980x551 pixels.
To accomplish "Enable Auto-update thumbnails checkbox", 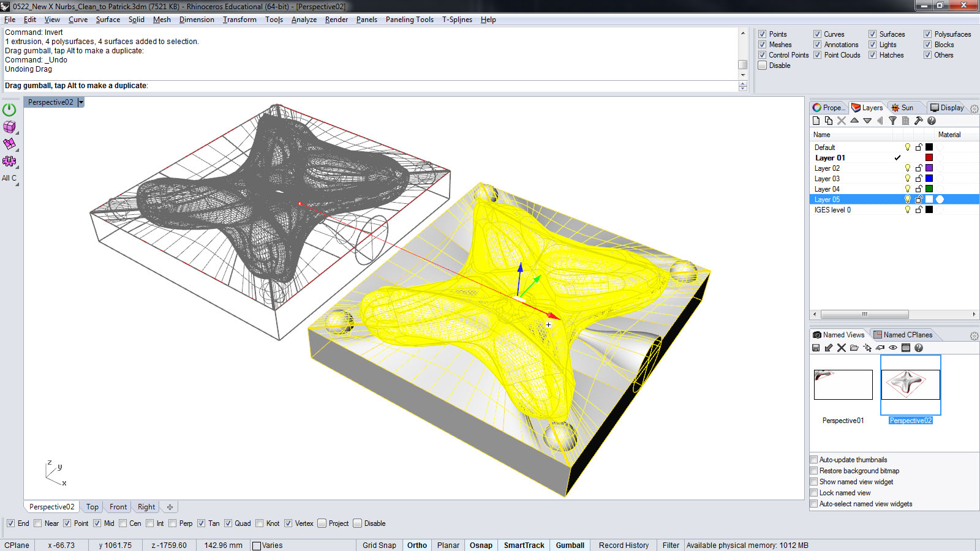I will pyautogui.click(x=814, y=460).
